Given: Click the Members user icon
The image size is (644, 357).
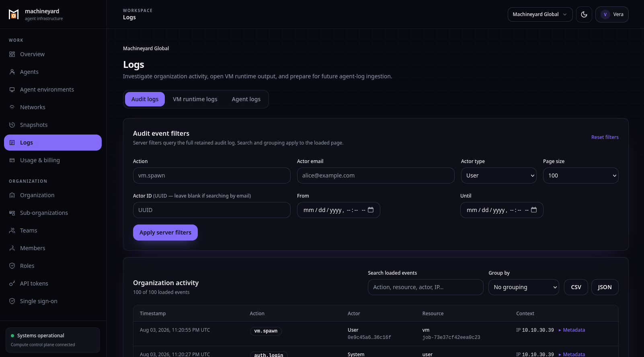Looking at the screenshot, I should pos(12,248).
